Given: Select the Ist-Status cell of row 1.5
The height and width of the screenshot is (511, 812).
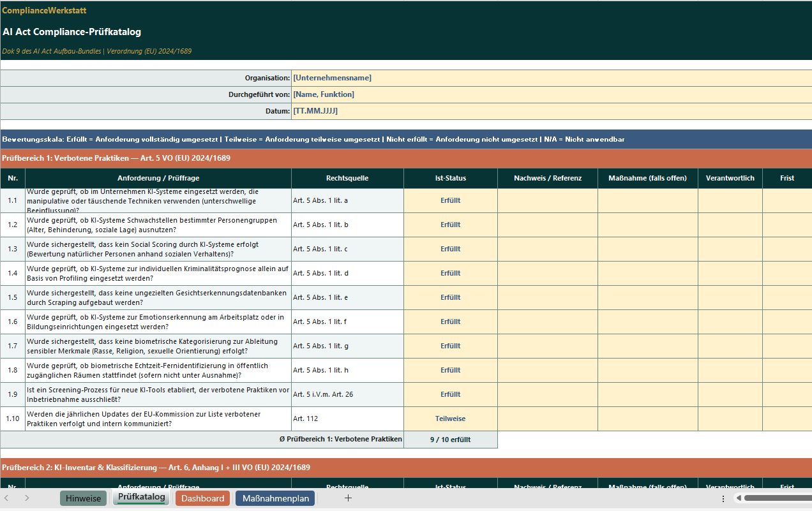Looking at the screenshot, I should pyautogui.click(x=450, y=297).
